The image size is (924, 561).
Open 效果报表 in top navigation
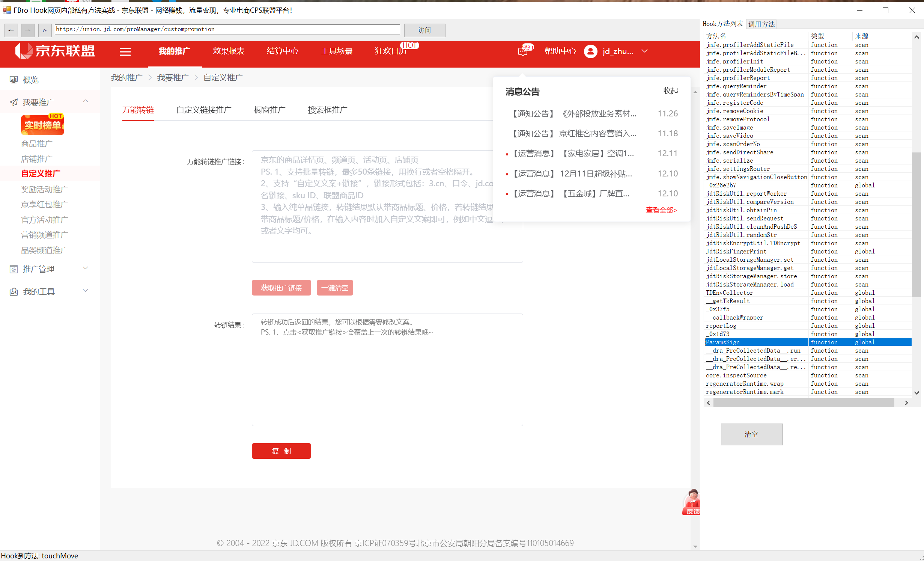pos(229,51)
